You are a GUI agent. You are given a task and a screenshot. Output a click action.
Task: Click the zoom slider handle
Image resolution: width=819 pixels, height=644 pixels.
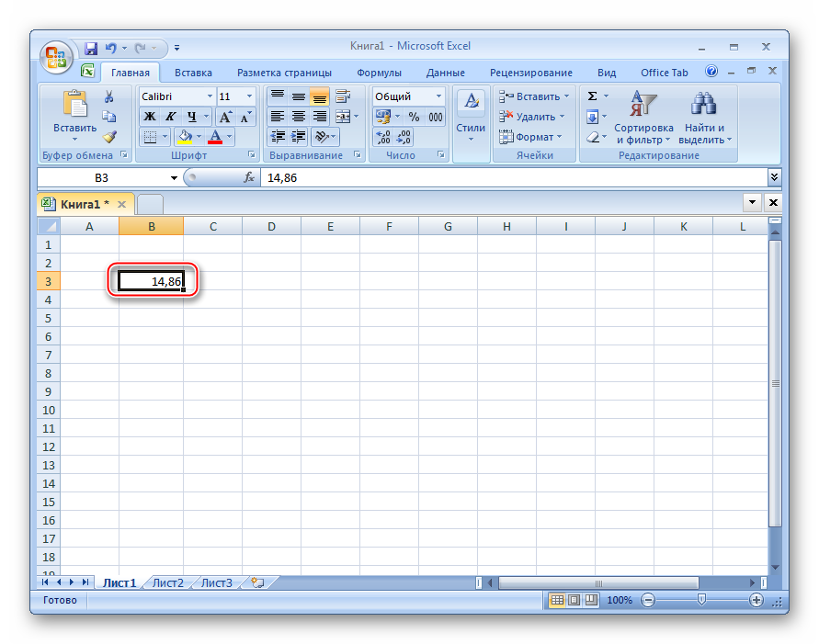[702, 600]
